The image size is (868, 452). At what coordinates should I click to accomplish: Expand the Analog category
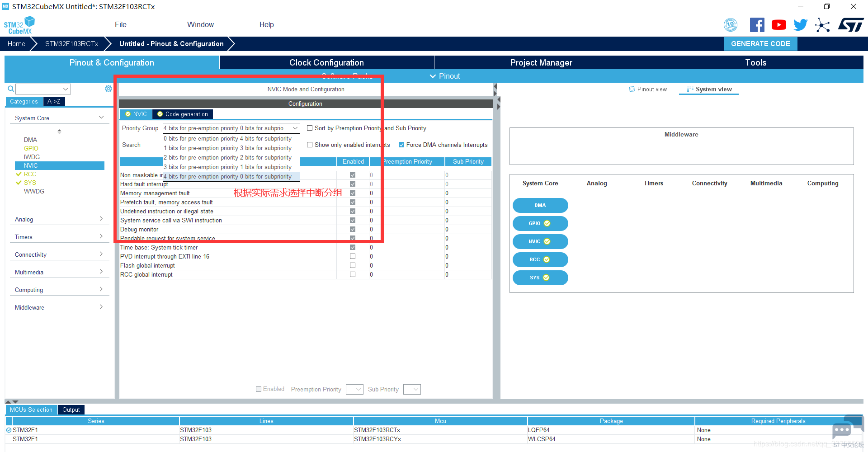[x=59, y=219]
